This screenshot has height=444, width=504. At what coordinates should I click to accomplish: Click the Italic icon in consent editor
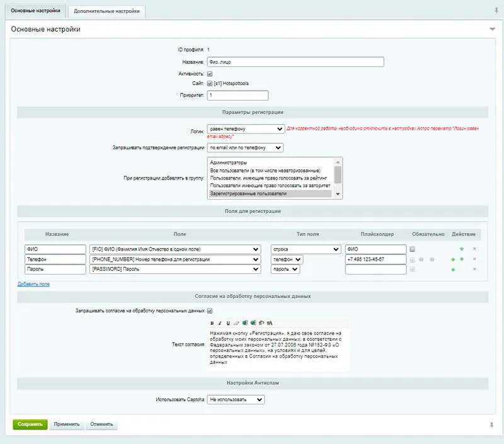pyautogui.click(x=220, y=323)
